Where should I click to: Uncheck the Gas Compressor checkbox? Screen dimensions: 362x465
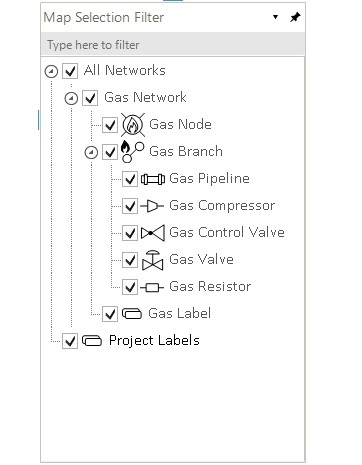click(130, 206)
